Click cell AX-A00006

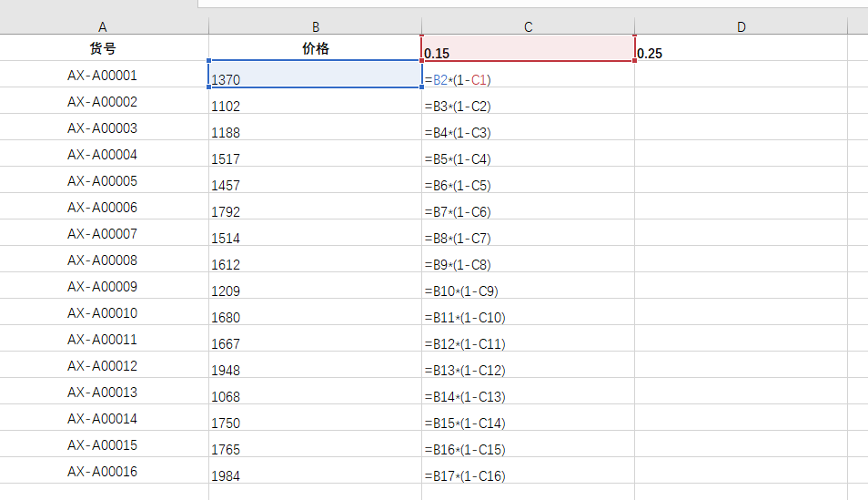pos(103,208)
